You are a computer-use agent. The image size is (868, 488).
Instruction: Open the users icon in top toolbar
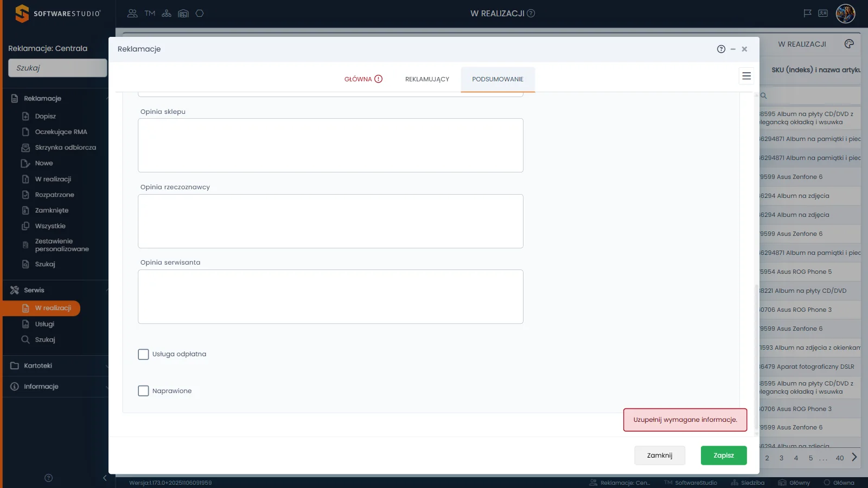(132, 14)
